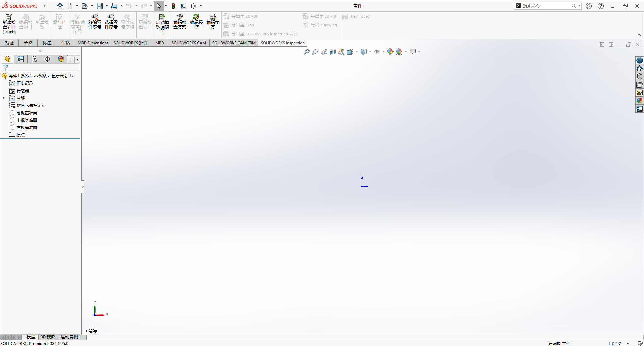Select the 选择零件序号 tool
The width and height of the screenshot is (644, 346).
(111, 22)
